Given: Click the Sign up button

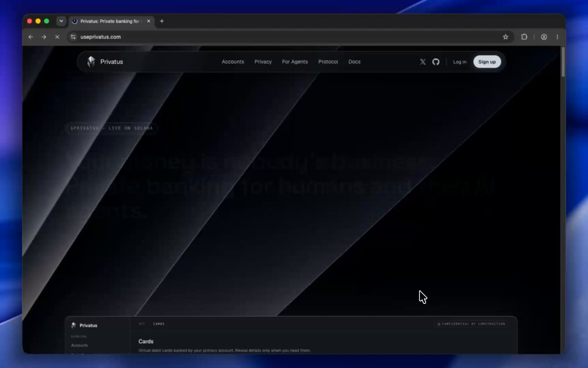Looking at the screenshot, I should pyautogui.click(x=487, y=62).
